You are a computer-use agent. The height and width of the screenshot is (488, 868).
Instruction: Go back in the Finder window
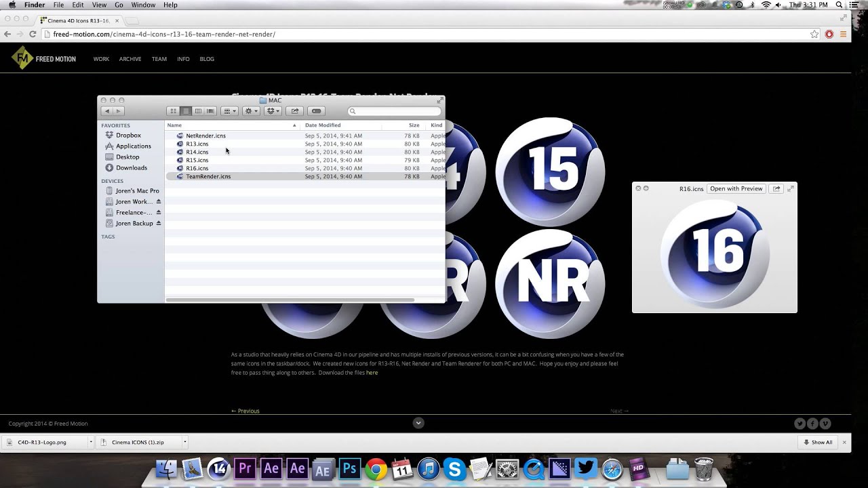(106, 111)
